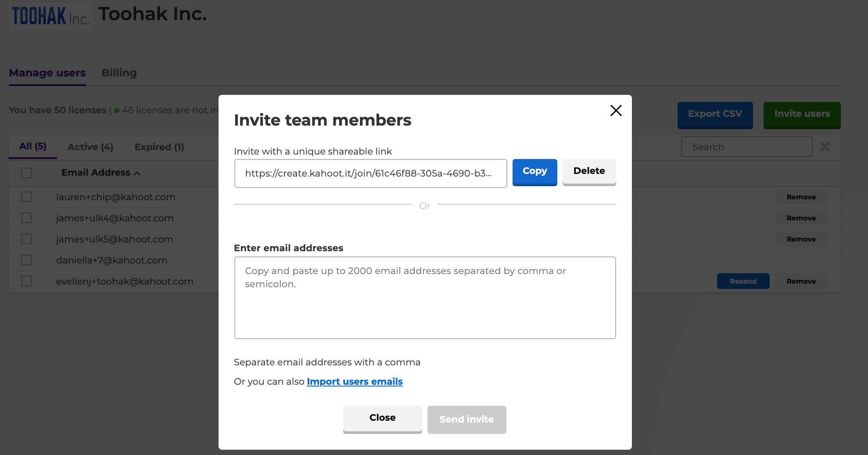Click the shareable link text field
The height and width of the screenshot is (455, 868).
tap(371, 173)
